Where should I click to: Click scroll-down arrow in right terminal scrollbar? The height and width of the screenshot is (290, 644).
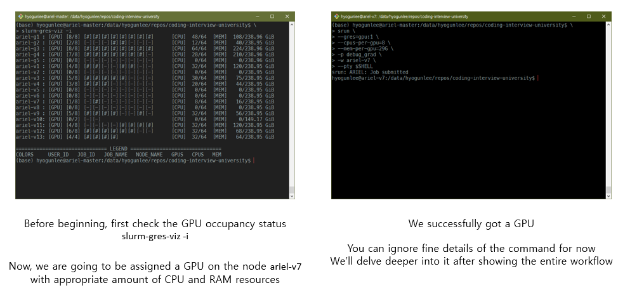tap(608, 196)
